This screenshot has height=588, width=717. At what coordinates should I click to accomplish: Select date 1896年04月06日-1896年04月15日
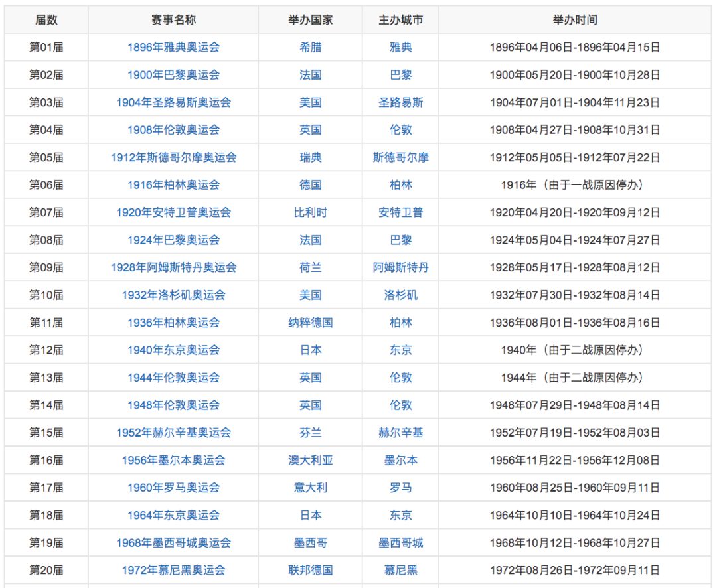click(575, 47)
